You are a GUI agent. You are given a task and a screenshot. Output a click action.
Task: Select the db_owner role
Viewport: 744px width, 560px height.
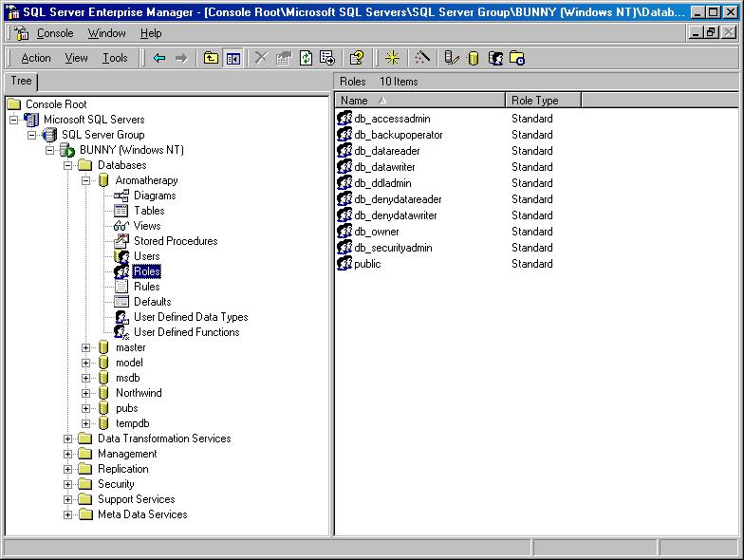(x=376, y=232)
